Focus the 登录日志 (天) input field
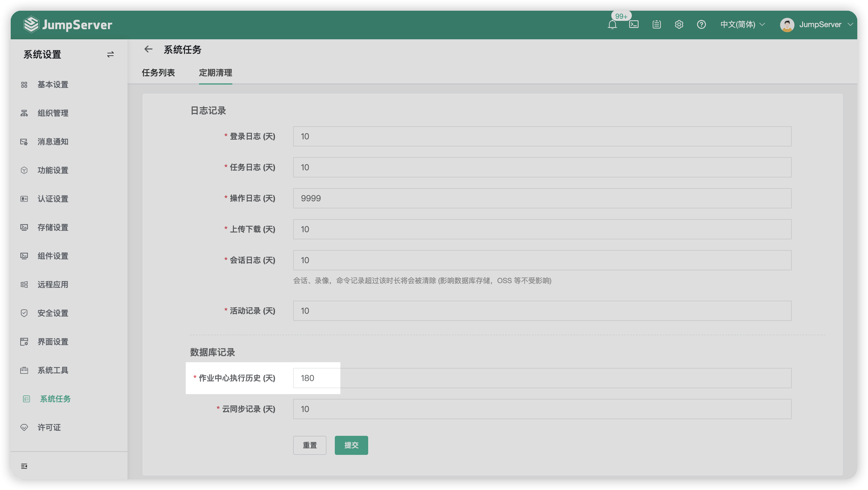The height and width of the screenshot is (490, 868). pyautogui.click(x=542, y=136)
